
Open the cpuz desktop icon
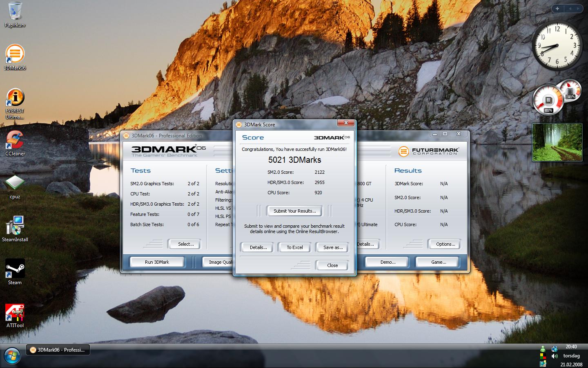click(15, 187)
